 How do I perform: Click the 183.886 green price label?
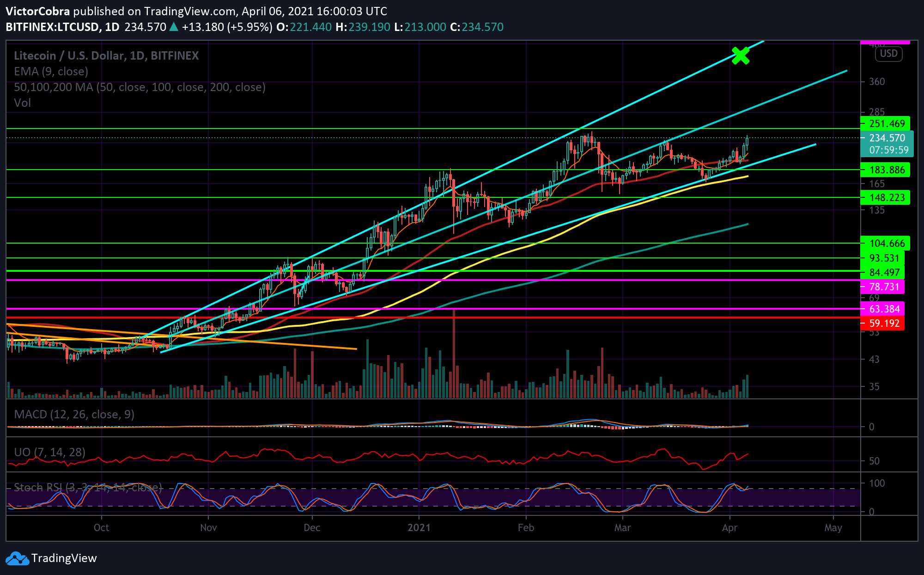click(885, 170)
